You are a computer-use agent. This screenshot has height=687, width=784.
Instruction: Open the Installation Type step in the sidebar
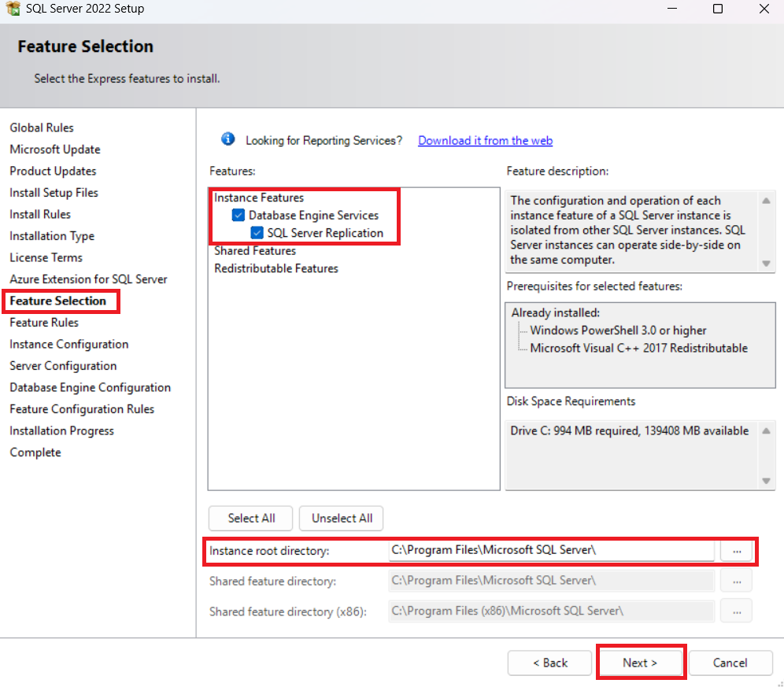(51, 235)
